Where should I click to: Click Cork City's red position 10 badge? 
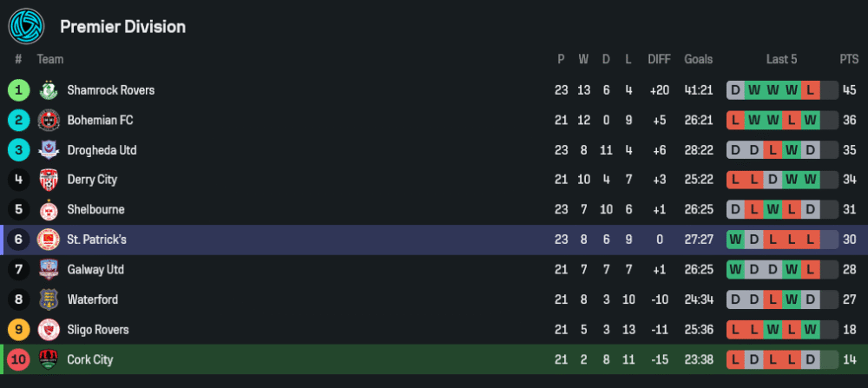[18, 359]
